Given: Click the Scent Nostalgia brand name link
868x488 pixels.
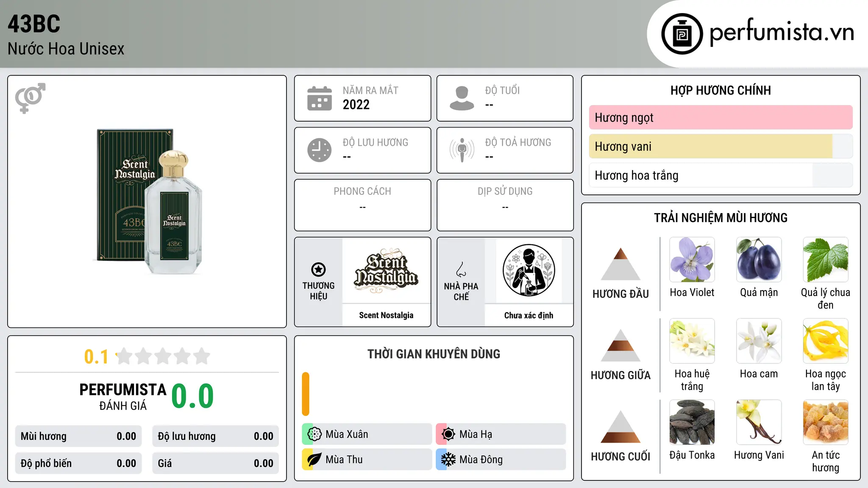Looking at the screenshot, I should pyautogui.click(x=386, y=315).
